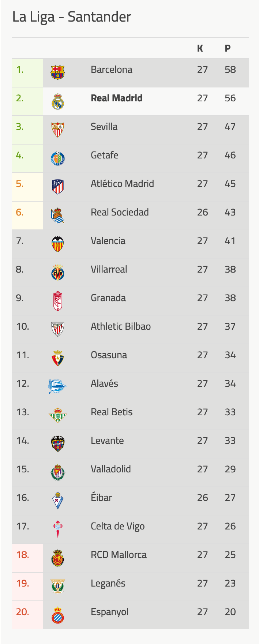Screen dimensions: 259x644
Task: Click the Villarreal yellow badge
Action: click(57, 273)
